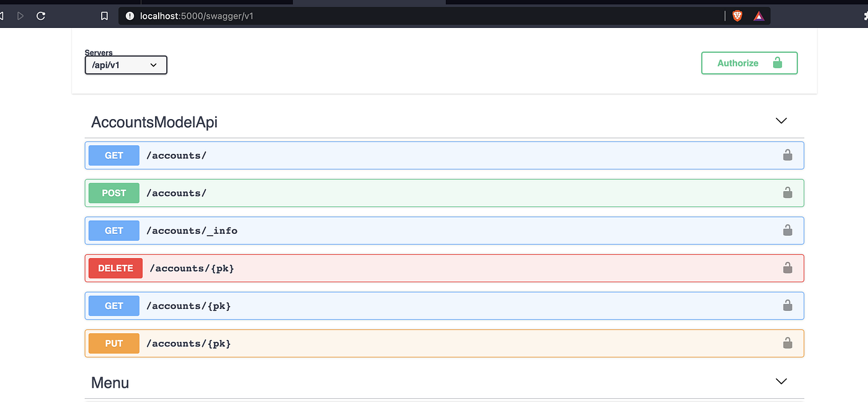Reload the page with the refresh icon
This screenshot has width=868, height=402.
pos(41,16)
